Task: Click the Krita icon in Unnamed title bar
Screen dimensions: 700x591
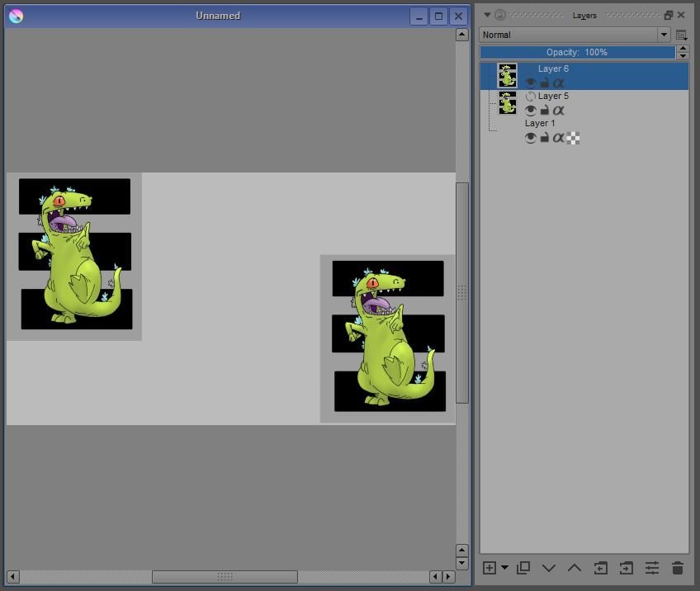Action: pos(16,16)
